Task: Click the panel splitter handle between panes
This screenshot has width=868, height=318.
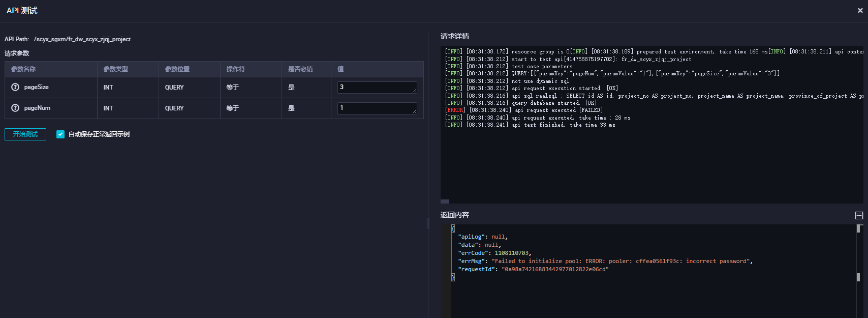Action: click(428, 223)
